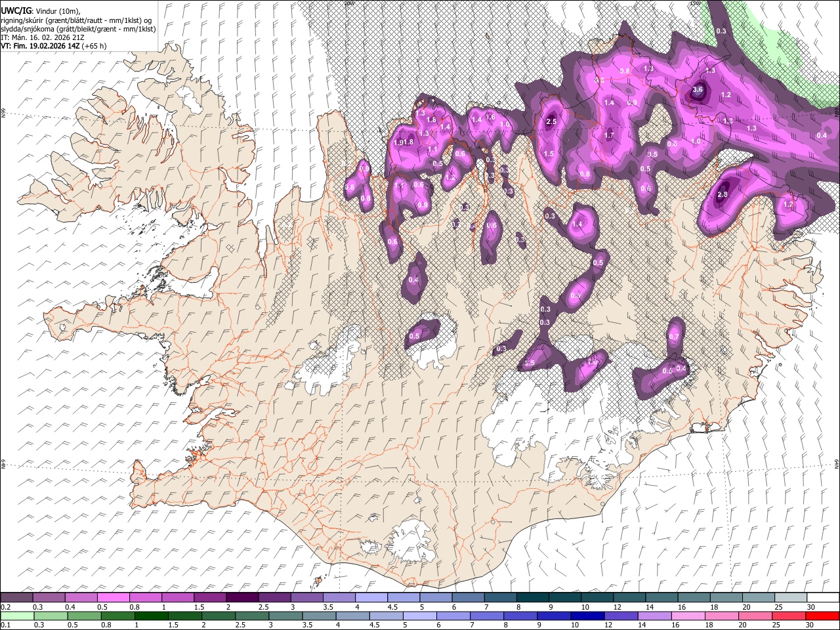Pick the deep blue 10–12 rain legend swatch

pyautogui.click(x=586, y=616)
